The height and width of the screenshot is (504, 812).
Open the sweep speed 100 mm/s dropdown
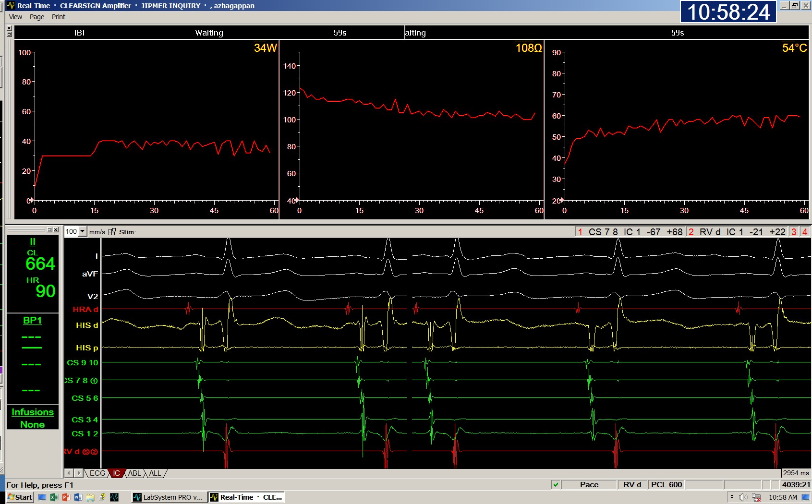[83, 231]
